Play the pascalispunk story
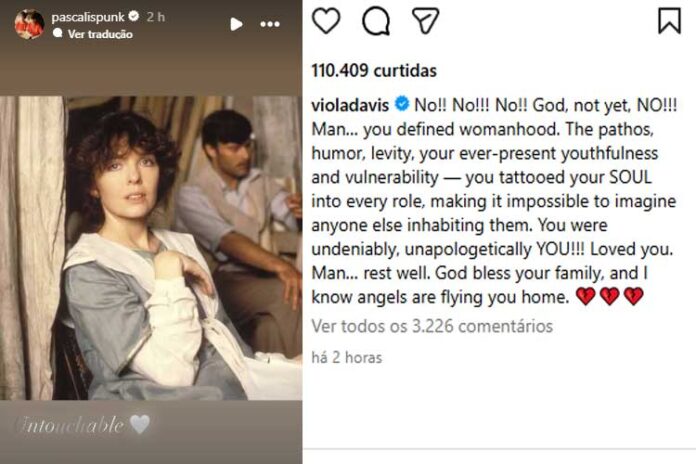Screen dimensions: 696x464 pyautogui.click(x=235, y=24)
